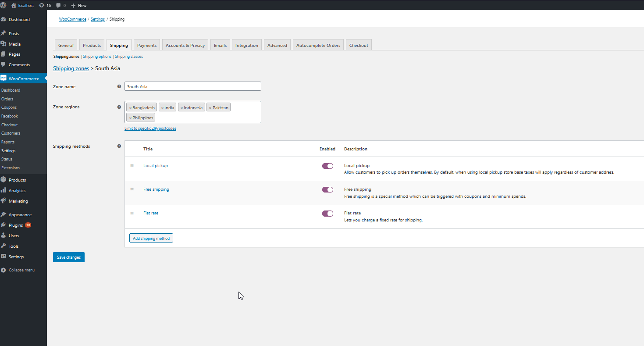This screenshot has height=346, width=644.
Task: Click the comments bubble icon in admin bar
Action: [59, 5]
